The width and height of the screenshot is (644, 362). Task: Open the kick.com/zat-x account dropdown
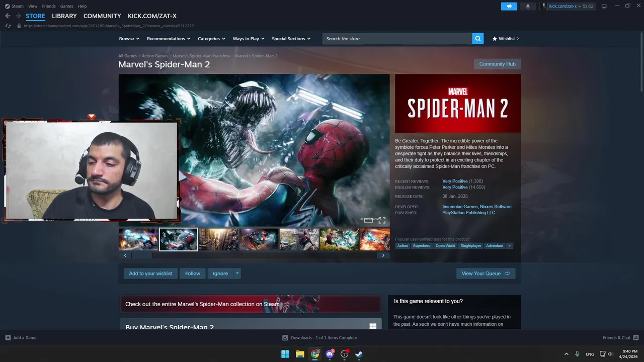pyautogui.click(x=567, y=6)
